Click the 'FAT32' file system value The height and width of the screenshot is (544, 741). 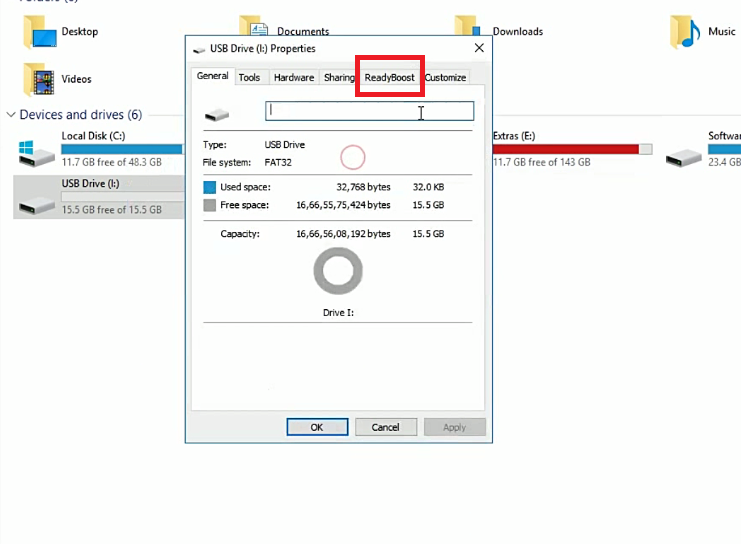(278, 163)
